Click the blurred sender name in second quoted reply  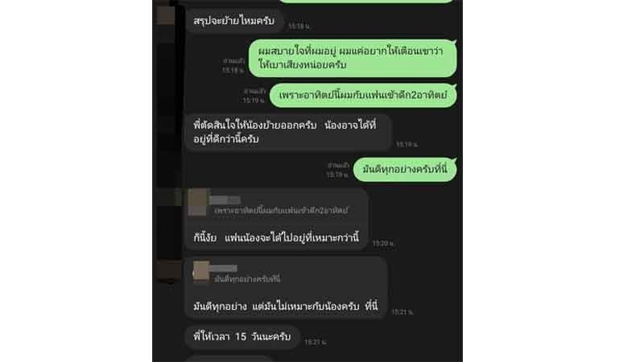[x=224, y=269]
